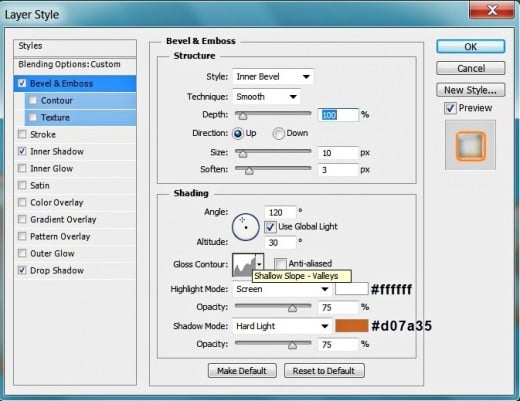Enable the Contour sub-option checkbox
Image resolution: width=520 pixels, height=401 pixels.
33,100
